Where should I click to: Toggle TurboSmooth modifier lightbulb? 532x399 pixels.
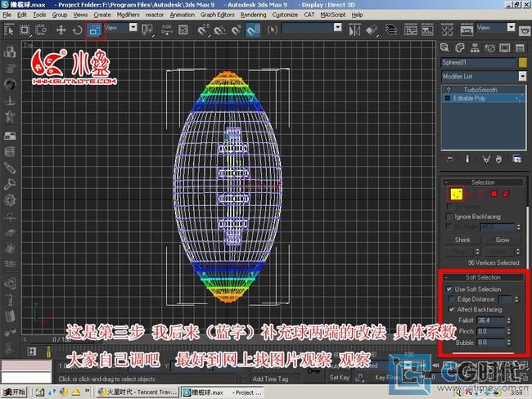pyautogui.click(x=449, y=89)
